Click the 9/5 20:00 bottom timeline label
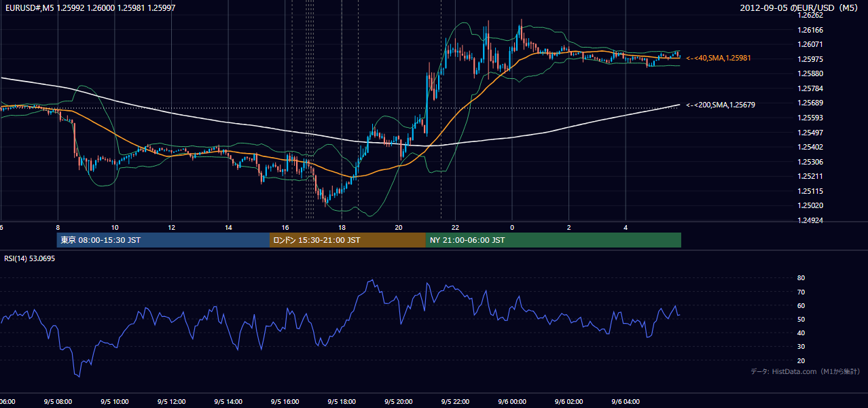The image size is (868, 408). coord(398,402)
